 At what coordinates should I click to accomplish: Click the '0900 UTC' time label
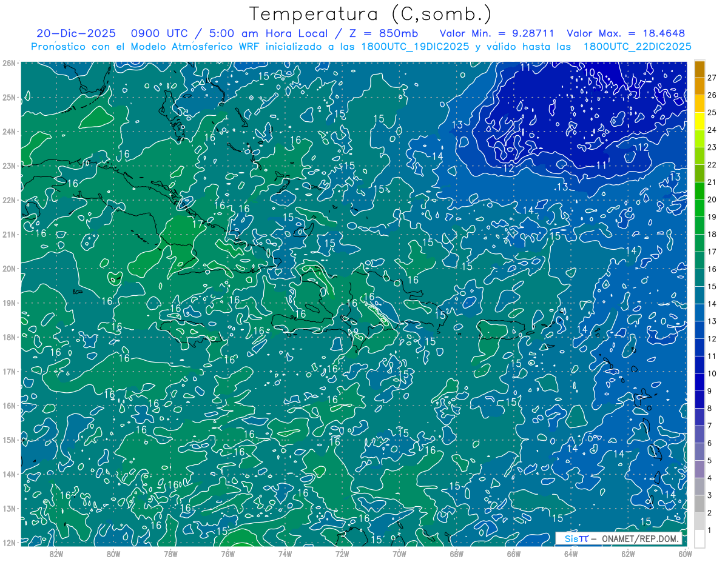(x=160, y=33)
